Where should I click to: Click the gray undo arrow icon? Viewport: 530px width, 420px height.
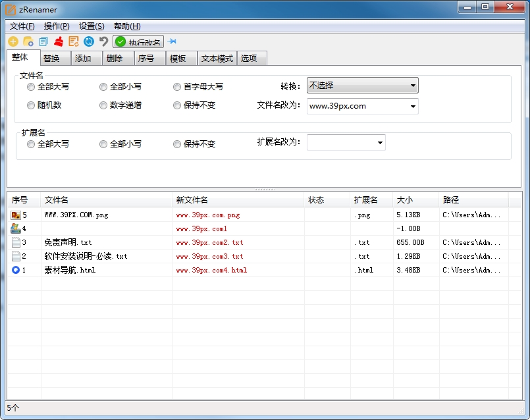[x=104, y=41]
